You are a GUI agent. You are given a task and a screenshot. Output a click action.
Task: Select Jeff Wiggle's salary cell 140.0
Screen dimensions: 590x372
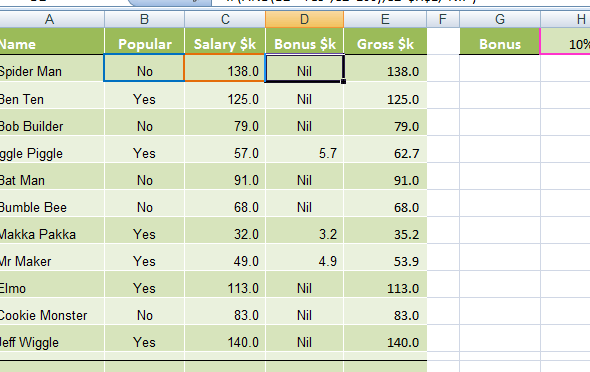coord(225,339)
